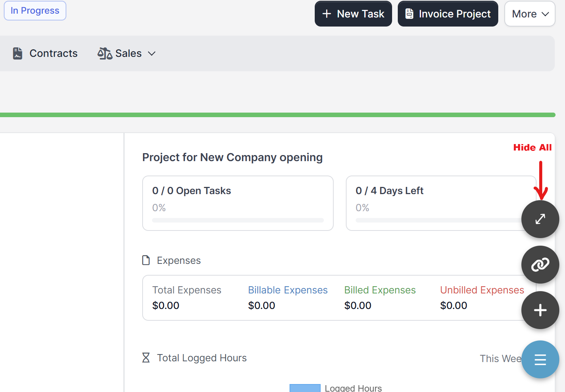Expand the Sales menu chevron
The width and height of the screenshot is (565, 392).
coord(152,53)
